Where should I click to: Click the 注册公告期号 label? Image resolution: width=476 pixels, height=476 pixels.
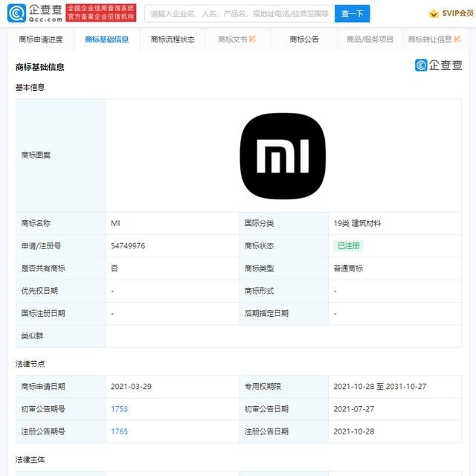coord(43,431)
